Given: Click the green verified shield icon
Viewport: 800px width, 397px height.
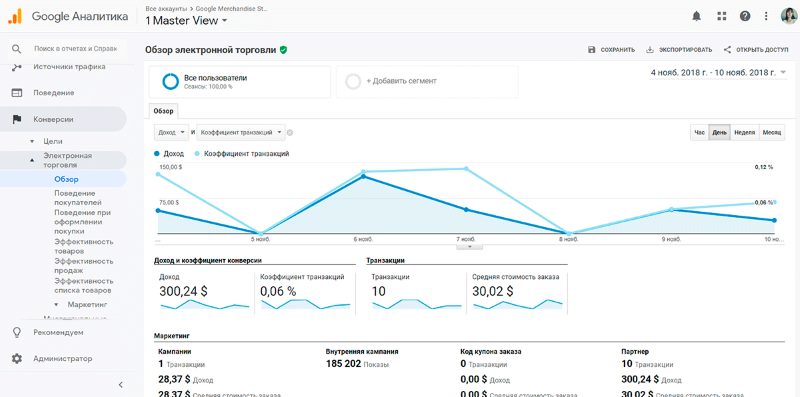Looking at the screenshot, I should (283, 50).
